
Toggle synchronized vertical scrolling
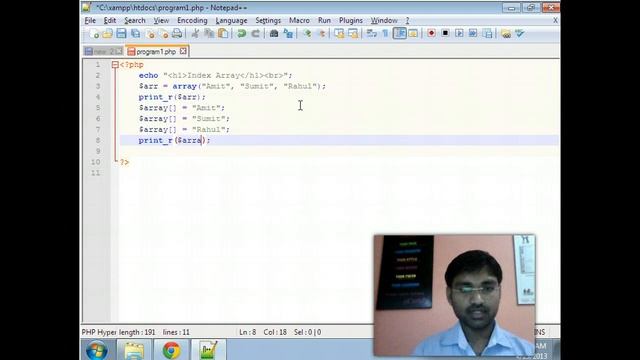339,34
